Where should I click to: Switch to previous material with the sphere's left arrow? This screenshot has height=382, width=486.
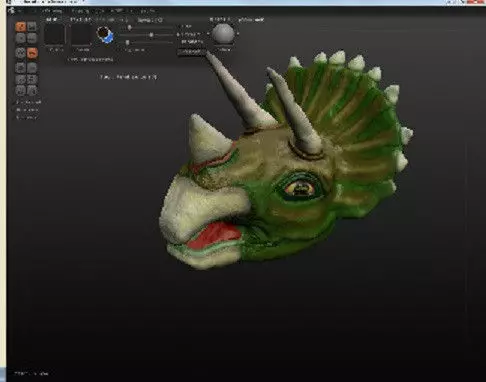coord(209,34)
